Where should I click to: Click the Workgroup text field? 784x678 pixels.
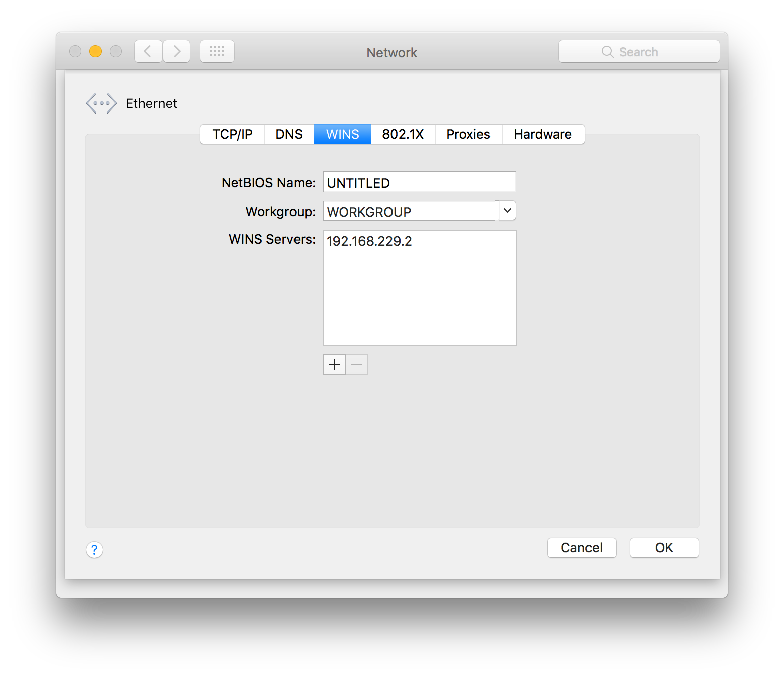coord(411,211)
